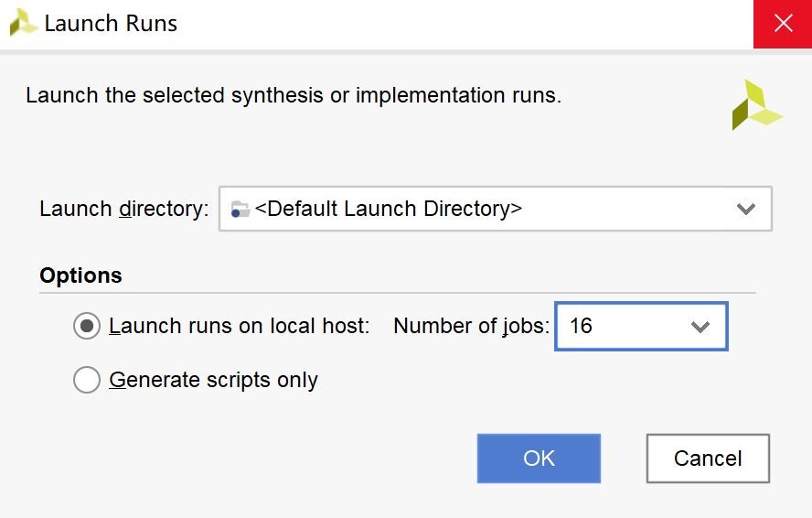Viewport: 812px width, 518px height.
Task: Click the dialog description about synthesis runs
Action: tap(294, 95)
